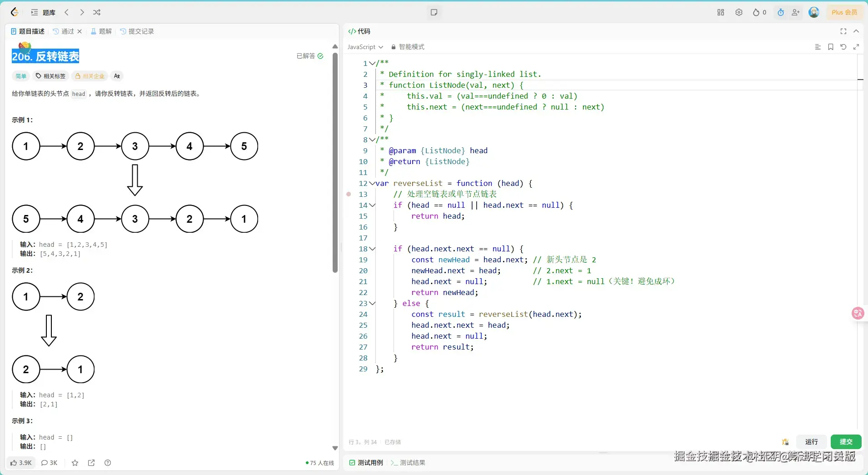The width and height of the screenshot is (868, 475).
Task: Share this problem via share icon
Action: [x=91, y=463]
